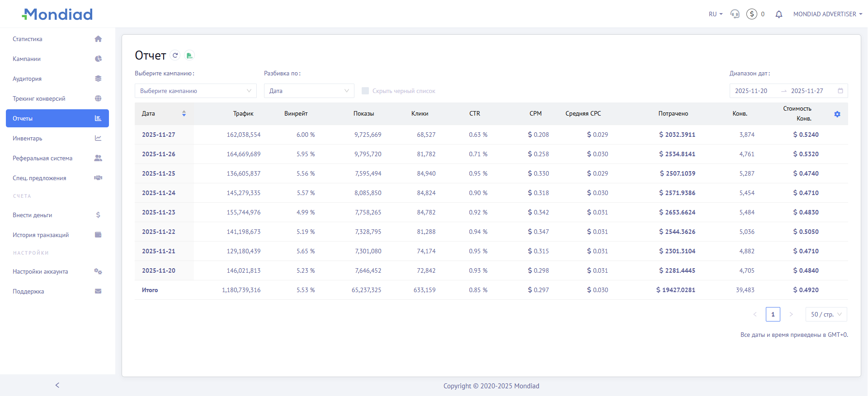Open the RU language menu

pyautogui.click(x=715, y=14)
